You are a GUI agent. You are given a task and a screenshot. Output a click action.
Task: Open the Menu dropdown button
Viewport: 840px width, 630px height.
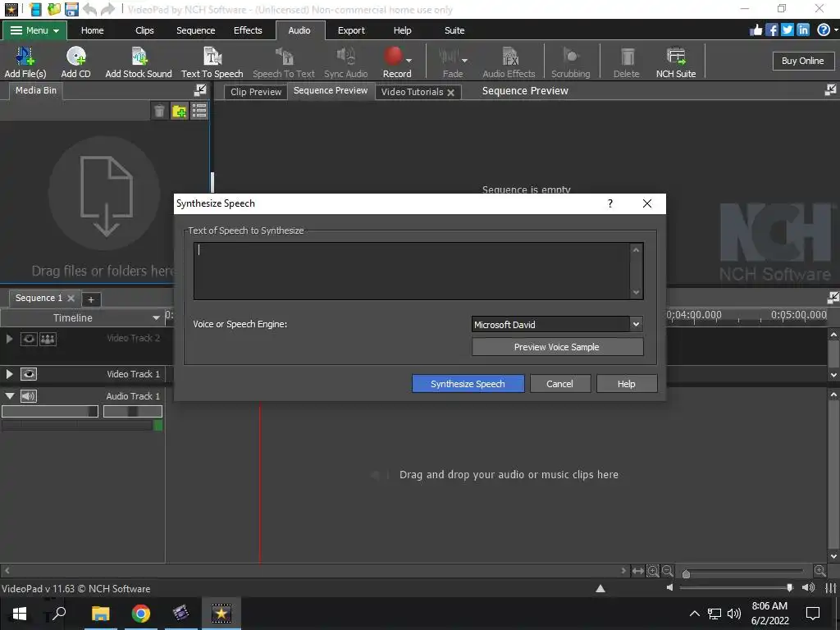pyautogui.click(x=34, y=30)
